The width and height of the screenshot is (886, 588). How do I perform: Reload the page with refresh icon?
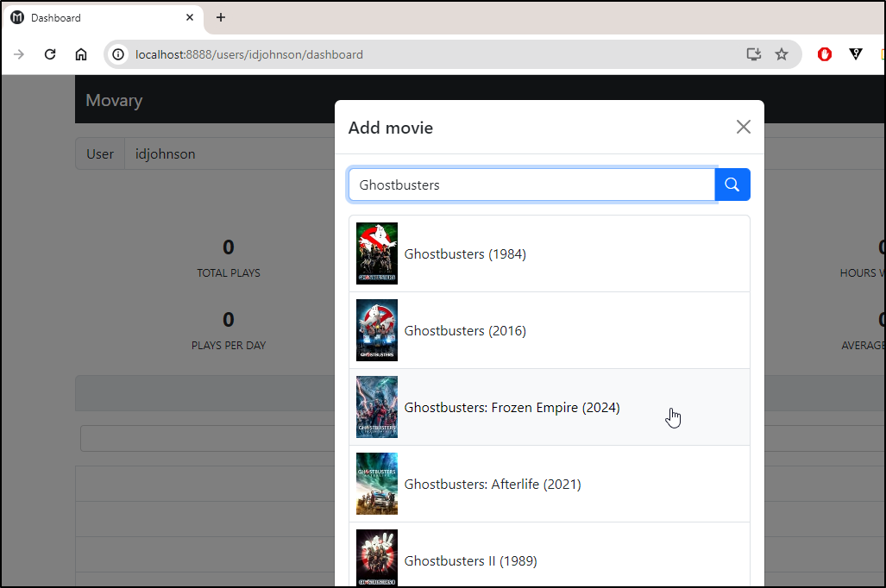click(x=50, y=54)
